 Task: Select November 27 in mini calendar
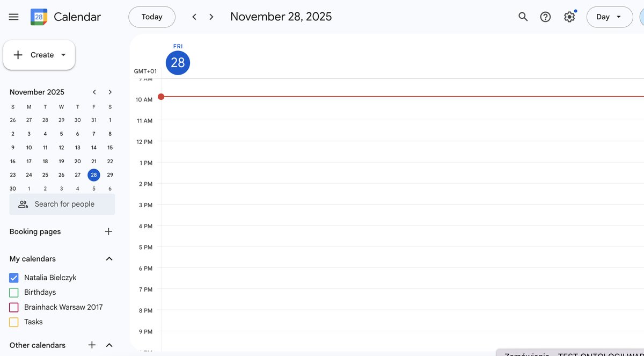tap(78, 175)
